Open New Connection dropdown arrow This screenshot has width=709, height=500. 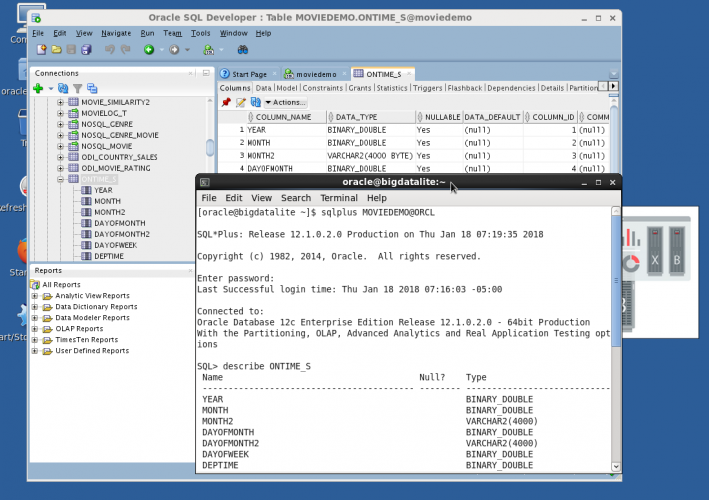[51, 89]
